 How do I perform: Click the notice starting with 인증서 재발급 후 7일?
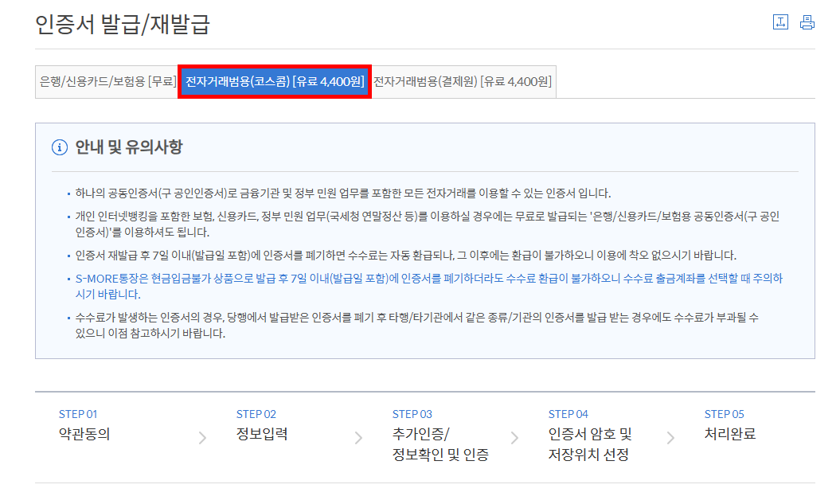click(405, 256)
